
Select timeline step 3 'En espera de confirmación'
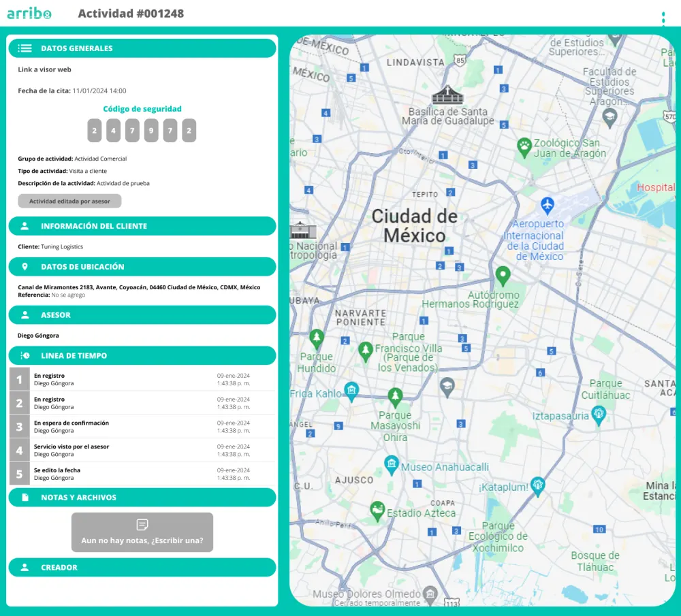[142, 427]
